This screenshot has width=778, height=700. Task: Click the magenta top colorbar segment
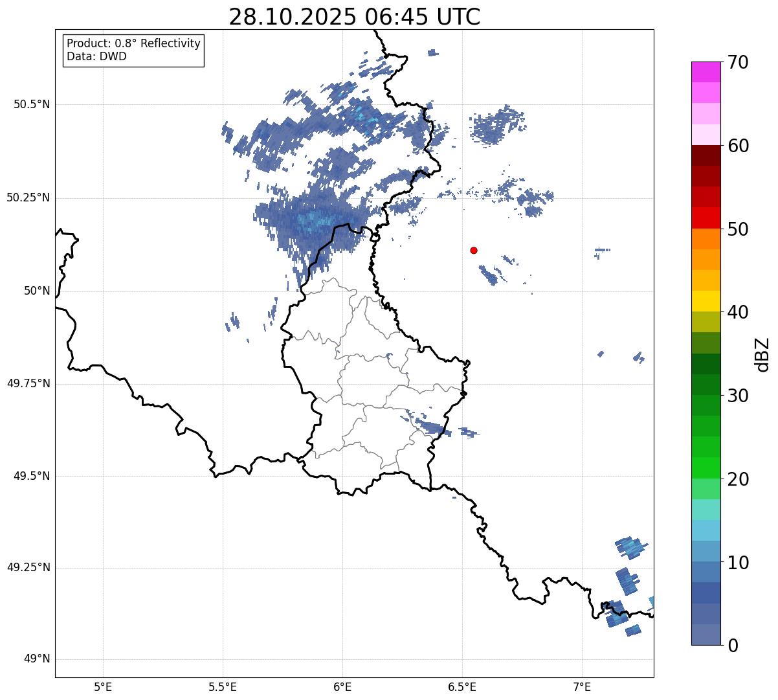pyautogui.click(x=706, y=72)
